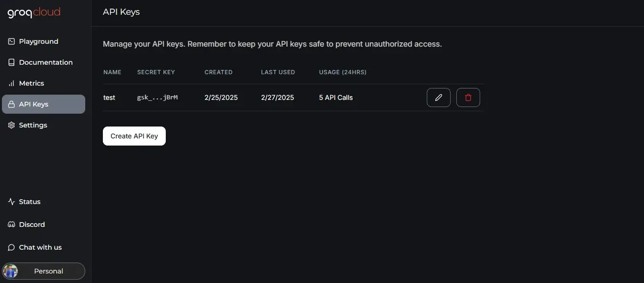This screenshot has width=644, height=283.
Task: Click the Chat with us bubble icon
Action: (11, 247)
